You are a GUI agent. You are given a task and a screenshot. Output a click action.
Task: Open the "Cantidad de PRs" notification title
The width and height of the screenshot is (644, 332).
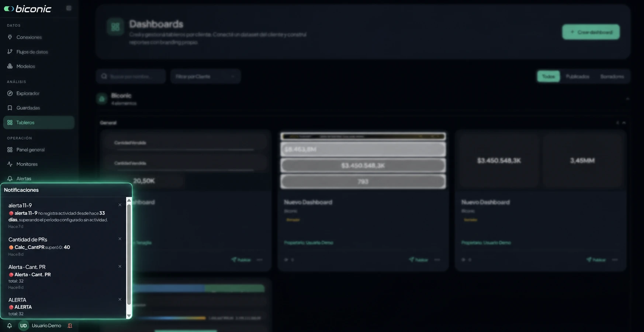tap(28, 240)
